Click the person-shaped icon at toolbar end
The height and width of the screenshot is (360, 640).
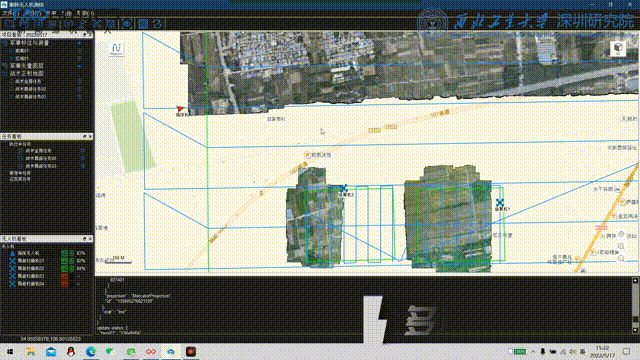(158, 24)
